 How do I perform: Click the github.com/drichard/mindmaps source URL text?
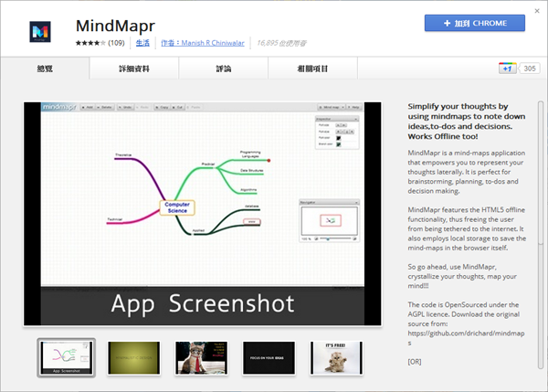click(466, 338)
